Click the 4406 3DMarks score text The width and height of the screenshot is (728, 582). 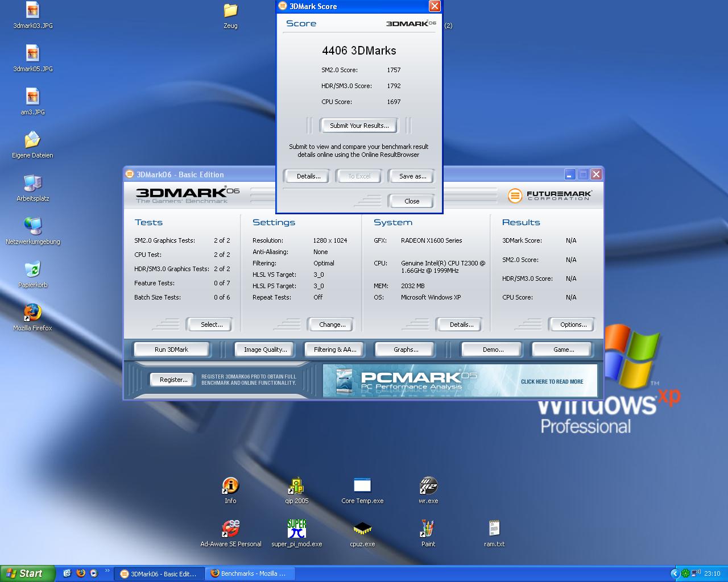point(359,51)
